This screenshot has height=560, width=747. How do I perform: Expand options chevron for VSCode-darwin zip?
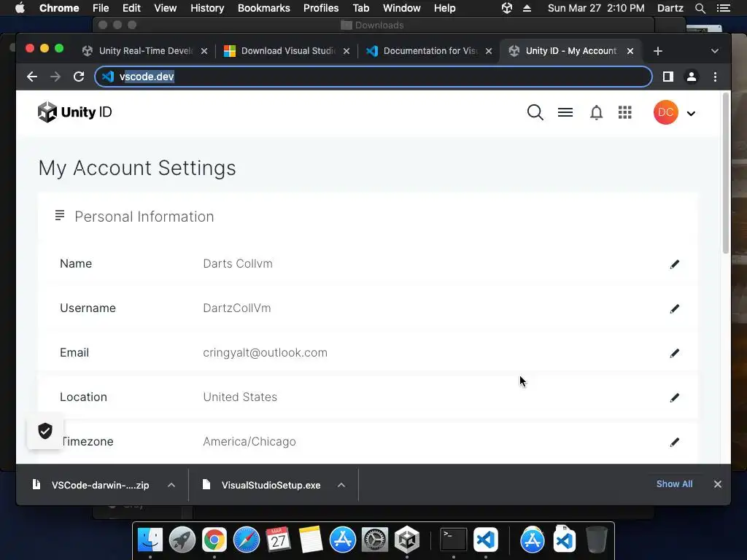tap(171, 485)
